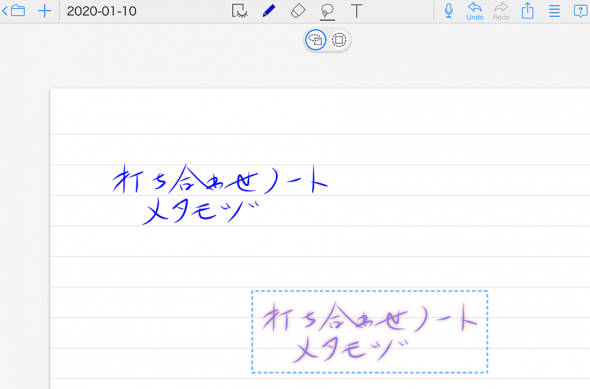Select the Text tool
Viewport: 590px width, 389px height.
point(356,11)
